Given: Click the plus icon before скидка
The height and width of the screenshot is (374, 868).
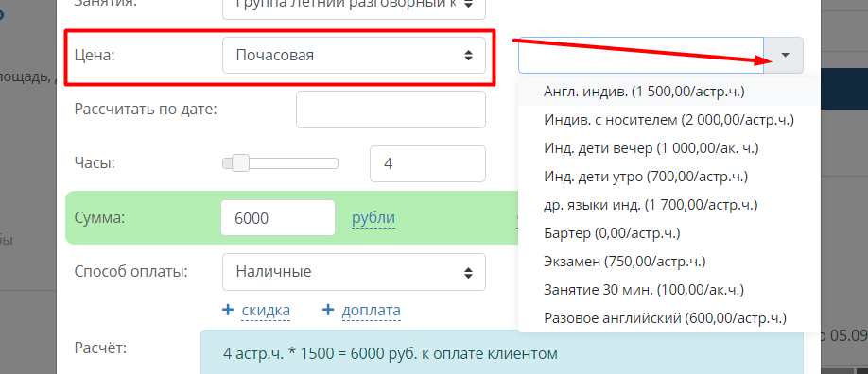Looking at the screenshot, I should pos(228,310).
